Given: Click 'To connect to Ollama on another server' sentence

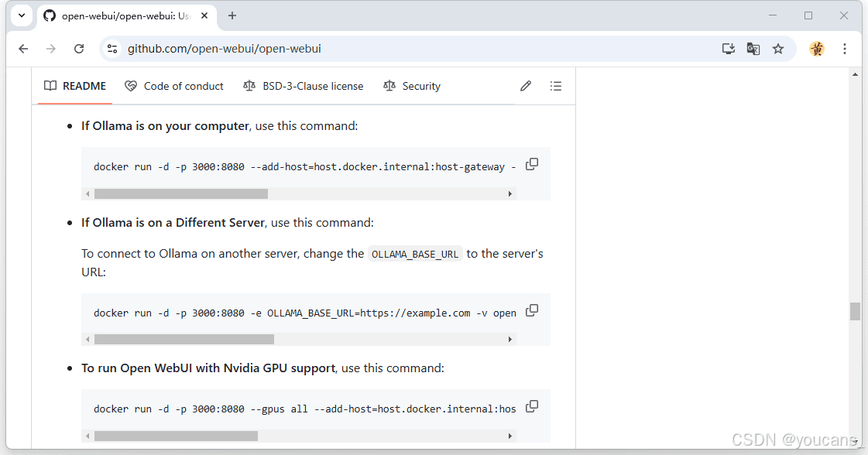Looking at the screenshot, I should tap(312, 262).
